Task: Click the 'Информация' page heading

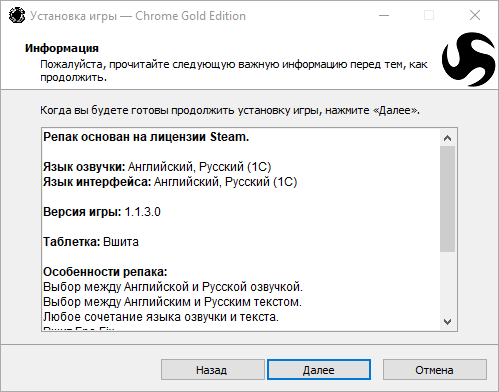Action: (x=62, y=48)
